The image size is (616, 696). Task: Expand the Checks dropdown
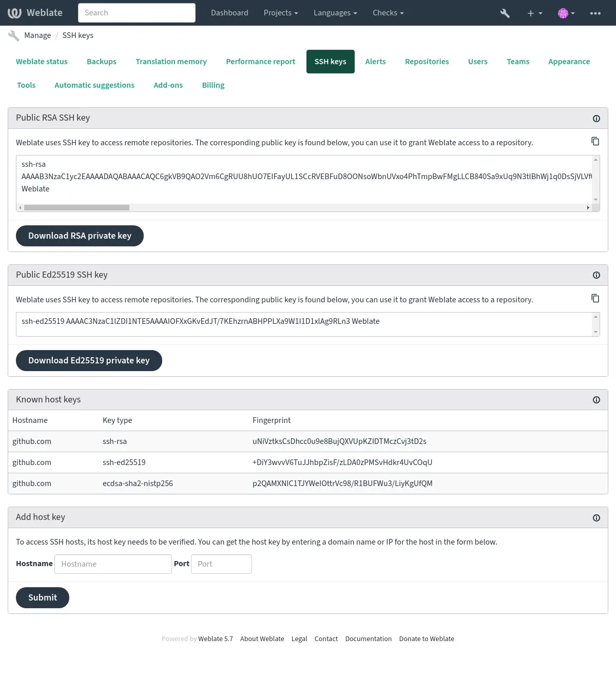388,13
